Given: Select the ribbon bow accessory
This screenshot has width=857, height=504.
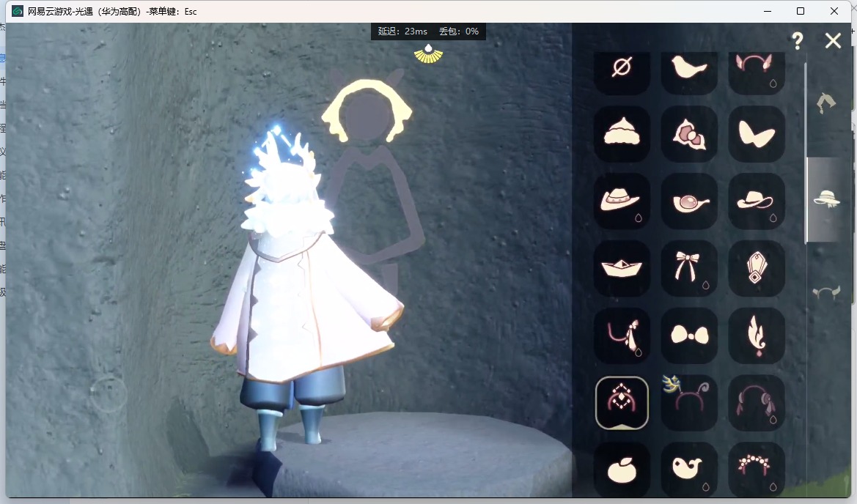Looking at the screenshot, I should (689, 269).
